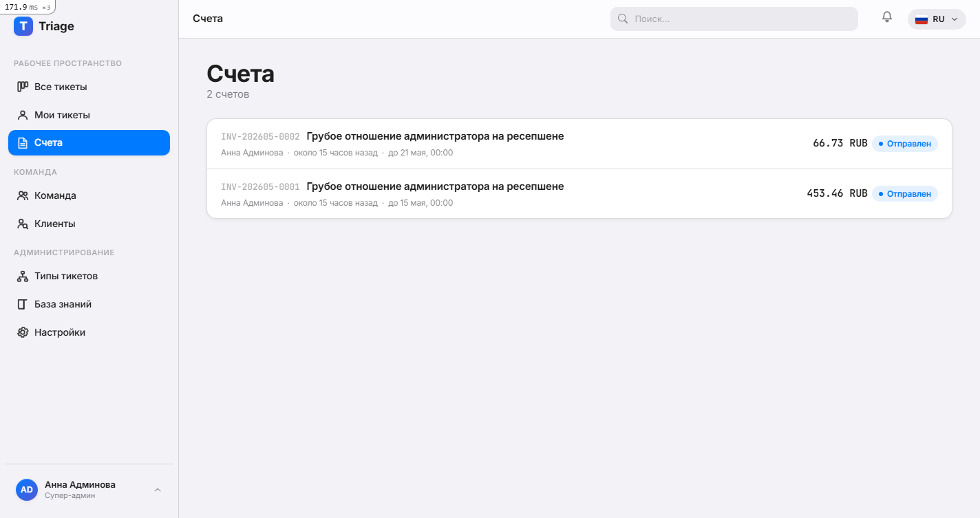Screen dimensions: 980x518
Task: Click the Клиенты search-person icon
Action: click(23, 224)
